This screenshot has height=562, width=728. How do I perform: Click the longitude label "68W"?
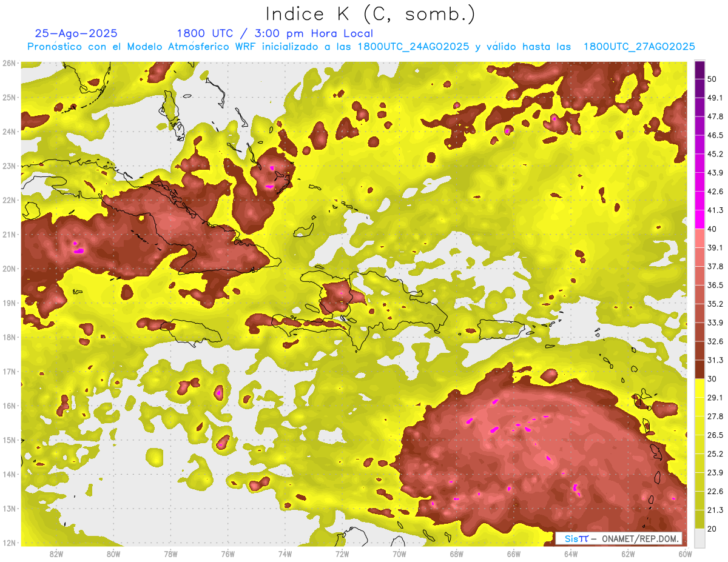coord(456,554)
